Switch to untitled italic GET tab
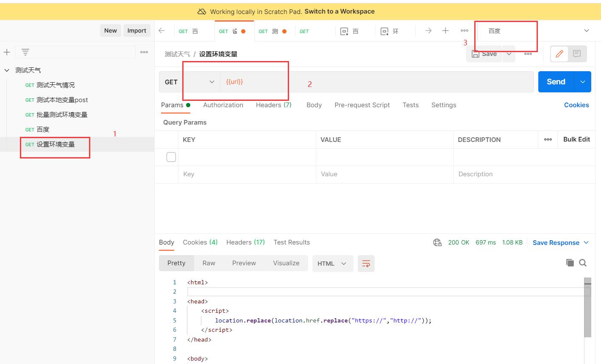601x364 pixels. 314,31
